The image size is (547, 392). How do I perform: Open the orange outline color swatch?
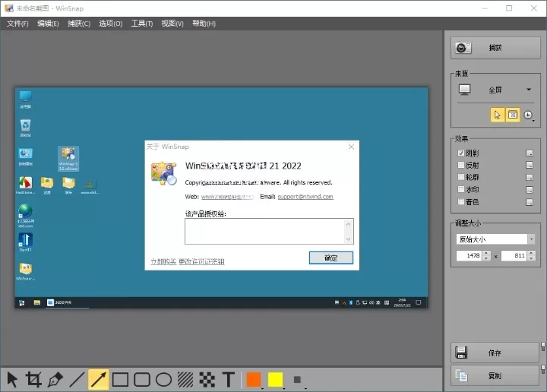click(x=254, y=379)
